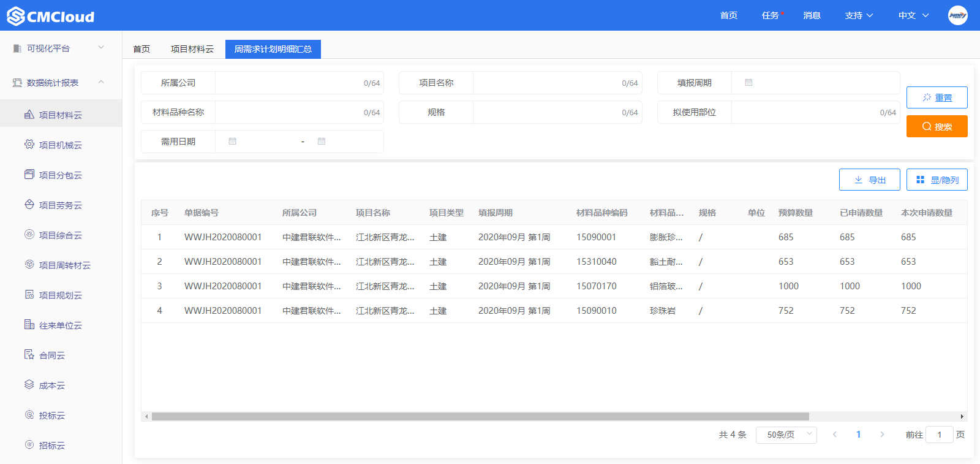Click the download icon on 导出
The height and width of the screenshot is (464, 980).
pyautogui.click(x=859, y=180)
